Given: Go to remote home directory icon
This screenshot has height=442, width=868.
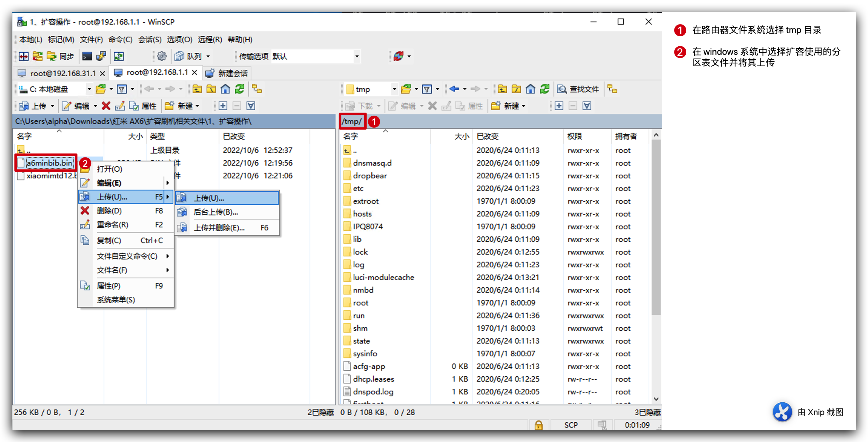Looking at the screenshot, I should coord(530,89).
